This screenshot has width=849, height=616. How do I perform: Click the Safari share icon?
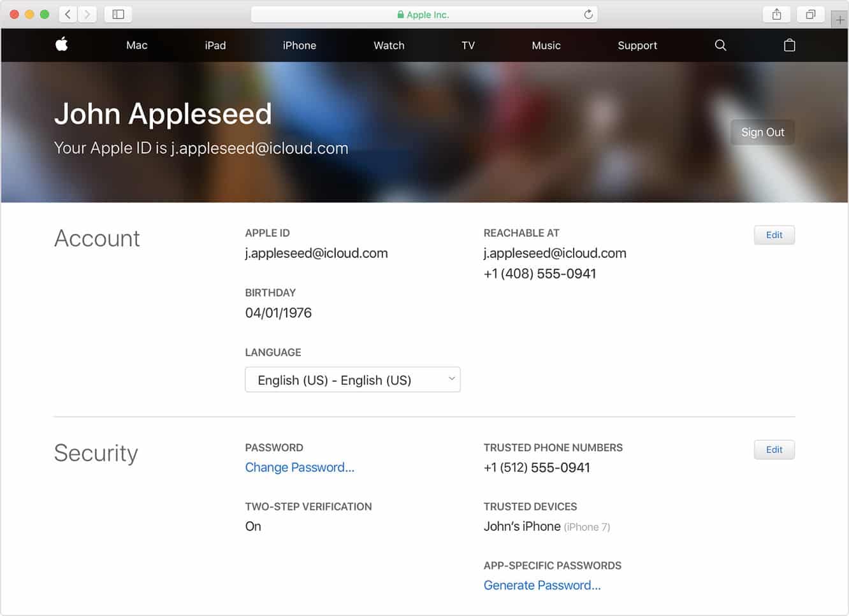point(776,14)
